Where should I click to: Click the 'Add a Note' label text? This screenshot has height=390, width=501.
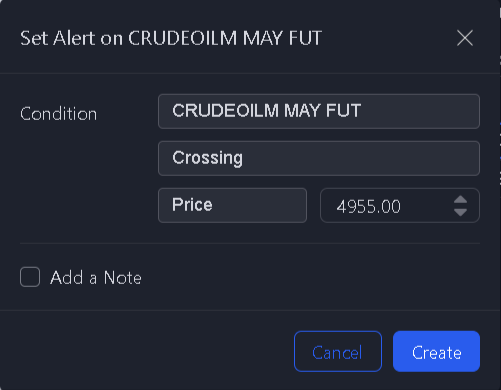pos(96,278)
